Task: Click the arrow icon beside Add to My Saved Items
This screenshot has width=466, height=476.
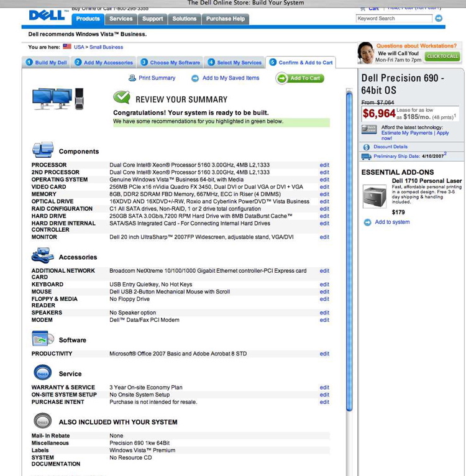Action: (x=195, y=78)
